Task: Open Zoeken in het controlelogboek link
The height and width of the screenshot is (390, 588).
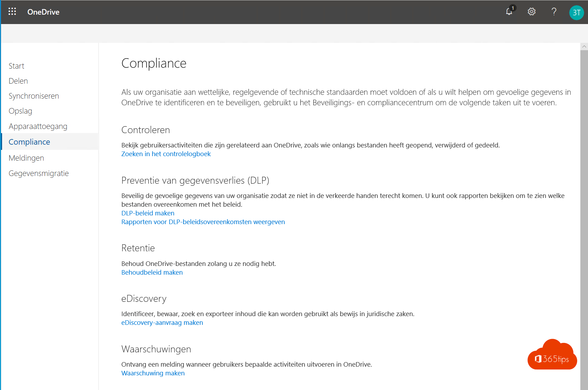Action: [166, 154]
